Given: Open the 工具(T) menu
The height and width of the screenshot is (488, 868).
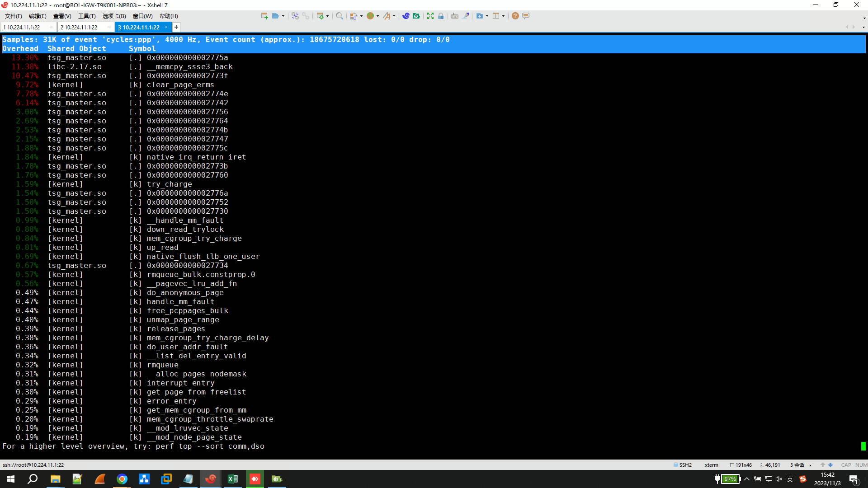Looking at the screenshot, I should coord(87,16).
